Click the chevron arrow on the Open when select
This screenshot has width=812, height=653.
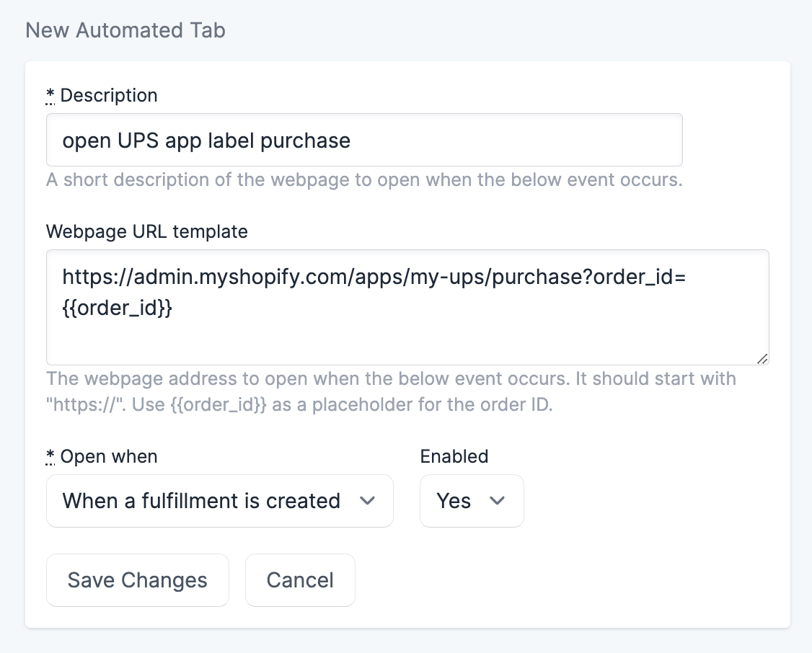point(368,501)
